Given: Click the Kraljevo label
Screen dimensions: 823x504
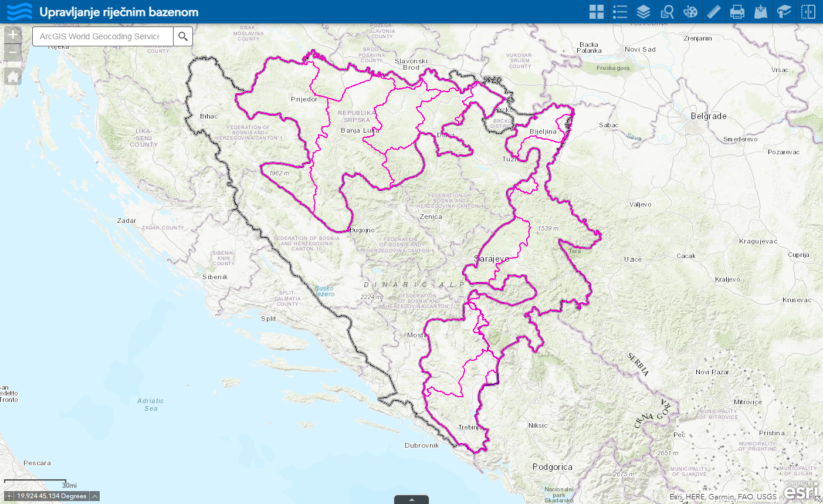Looking at the screenshot, I should coord(727,279).
